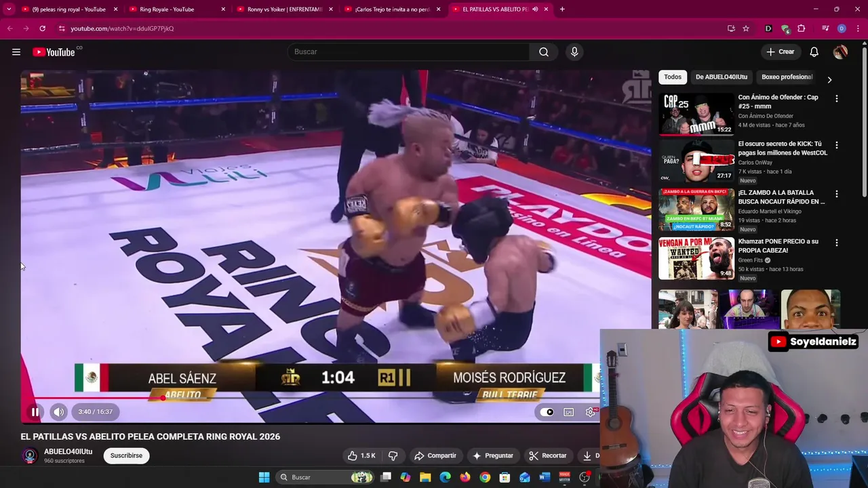Click Green Fits channel name

(x=752, y=260)
